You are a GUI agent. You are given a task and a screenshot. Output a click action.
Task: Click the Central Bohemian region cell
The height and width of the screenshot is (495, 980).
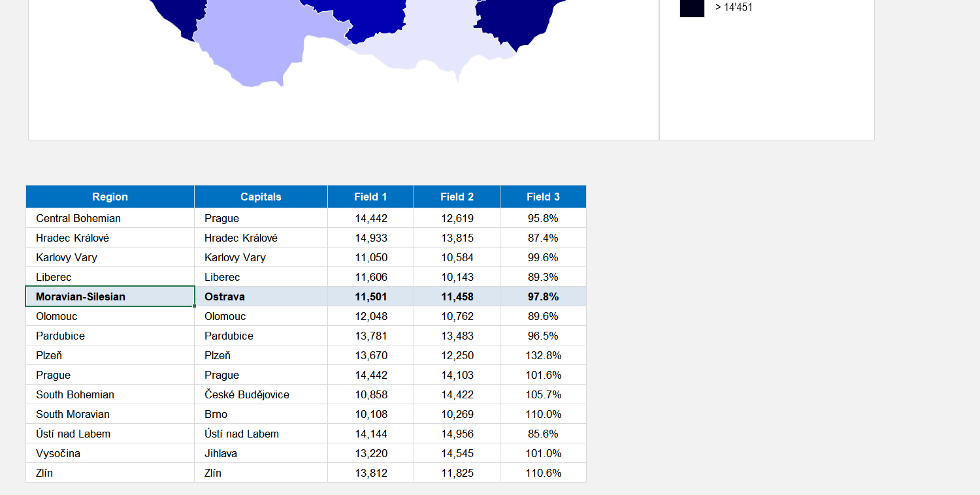pos(75,218)
